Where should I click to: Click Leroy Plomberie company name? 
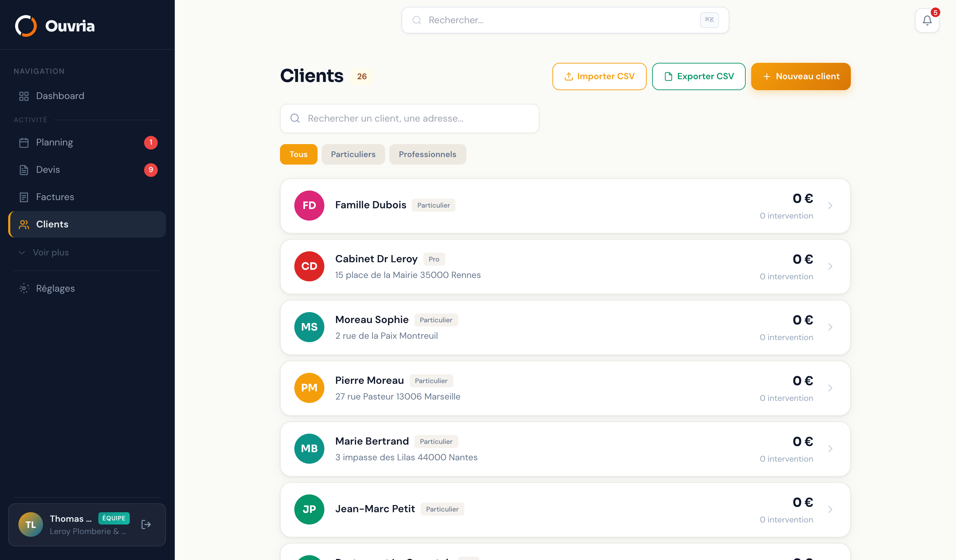(x=88, y=531)
